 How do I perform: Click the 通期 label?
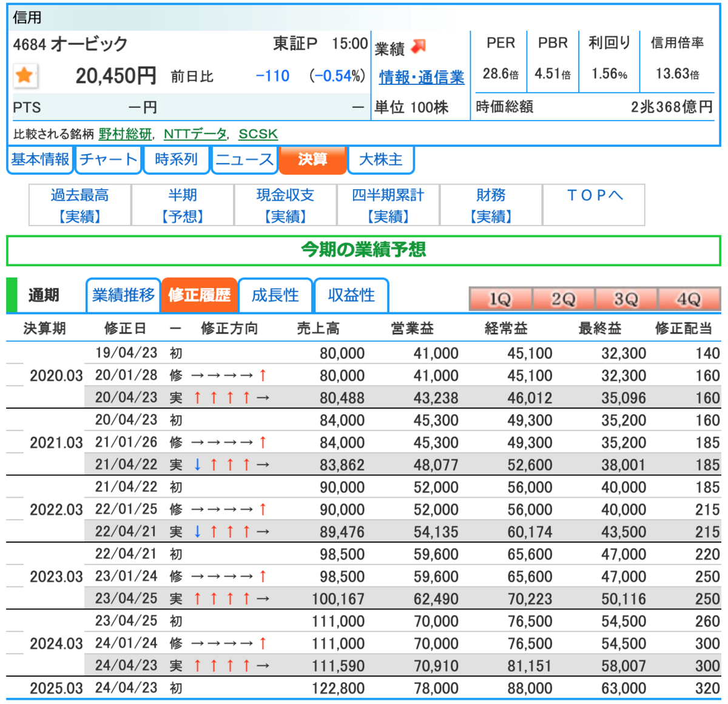44,295
